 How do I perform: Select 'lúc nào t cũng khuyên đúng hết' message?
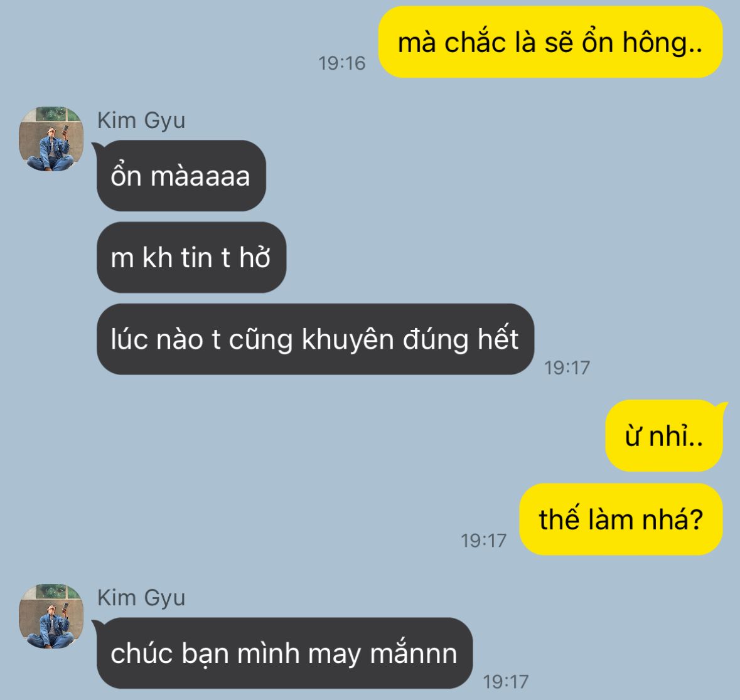pos(315,339)
